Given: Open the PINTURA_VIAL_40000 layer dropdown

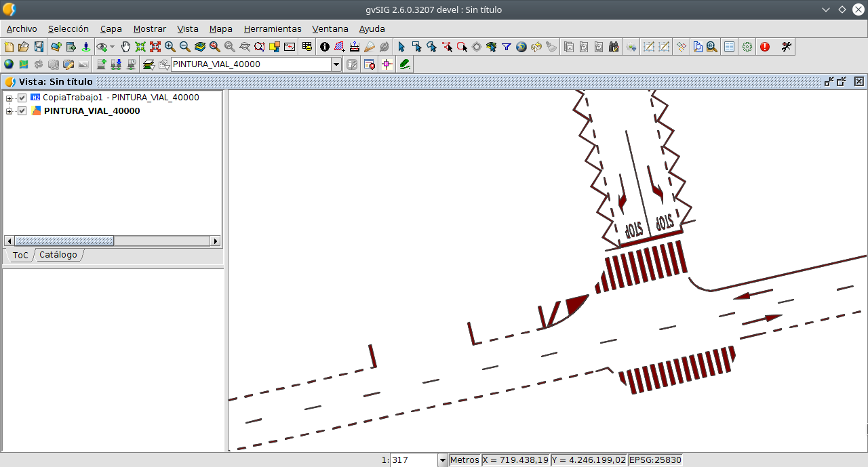Looking at the screenshot, I should click(336, 64).
